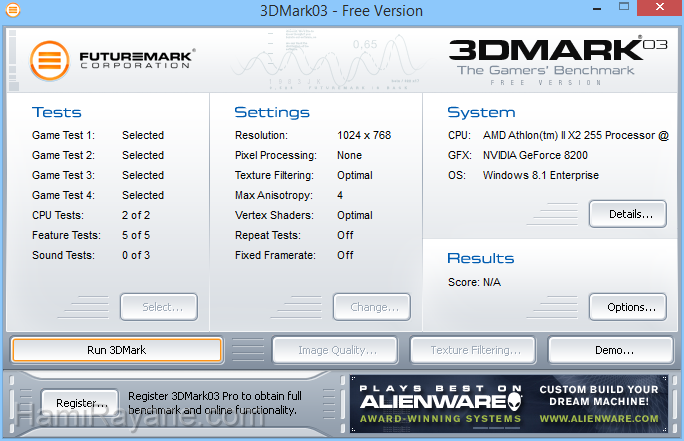Click the Game Test 1 label

coord(63,135)
